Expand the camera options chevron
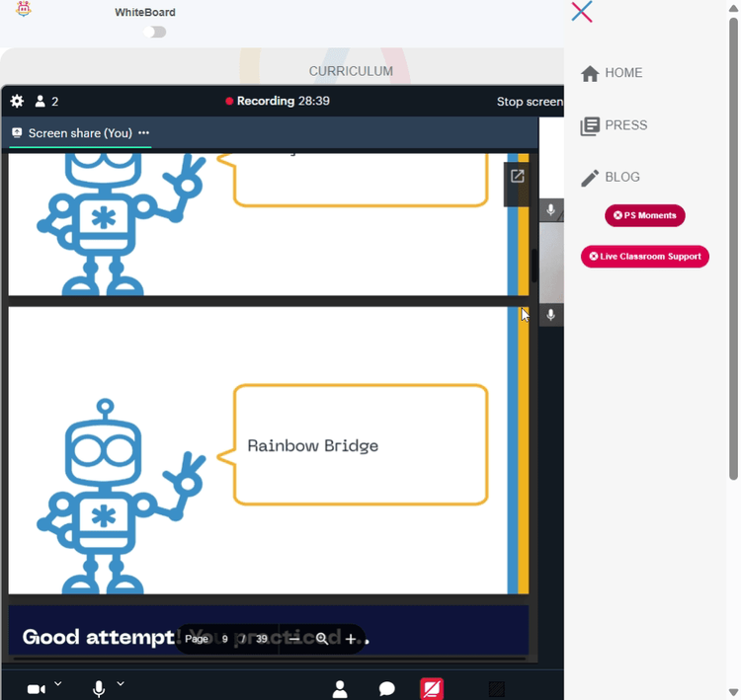This screenshot has width=741, height=700. (57, 683)
